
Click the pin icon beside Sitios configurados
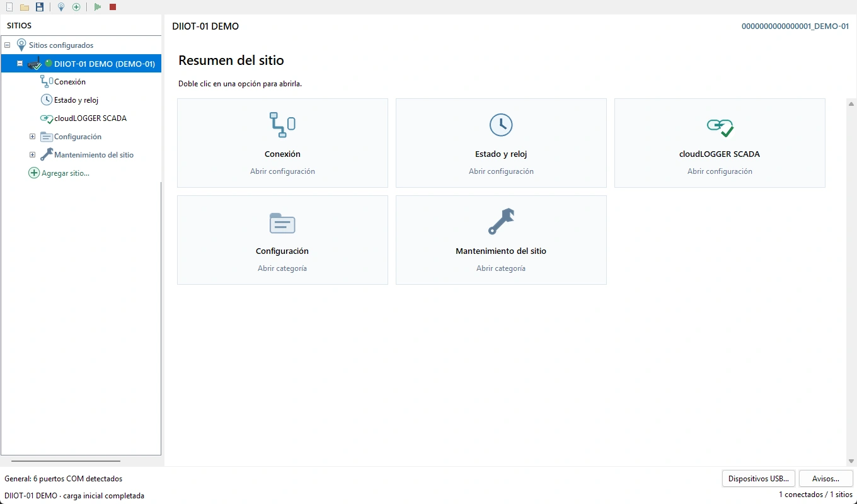pyautogui.click(x=21, y=45)
